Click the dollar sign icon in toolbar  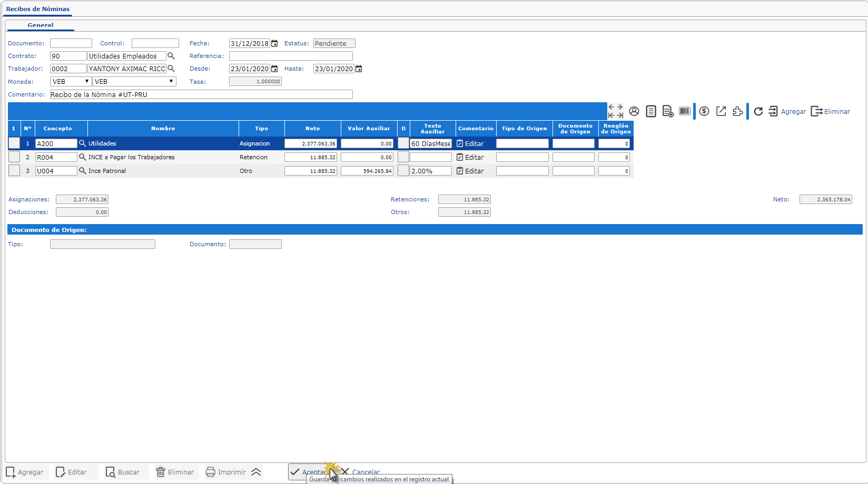click(704, 111)
